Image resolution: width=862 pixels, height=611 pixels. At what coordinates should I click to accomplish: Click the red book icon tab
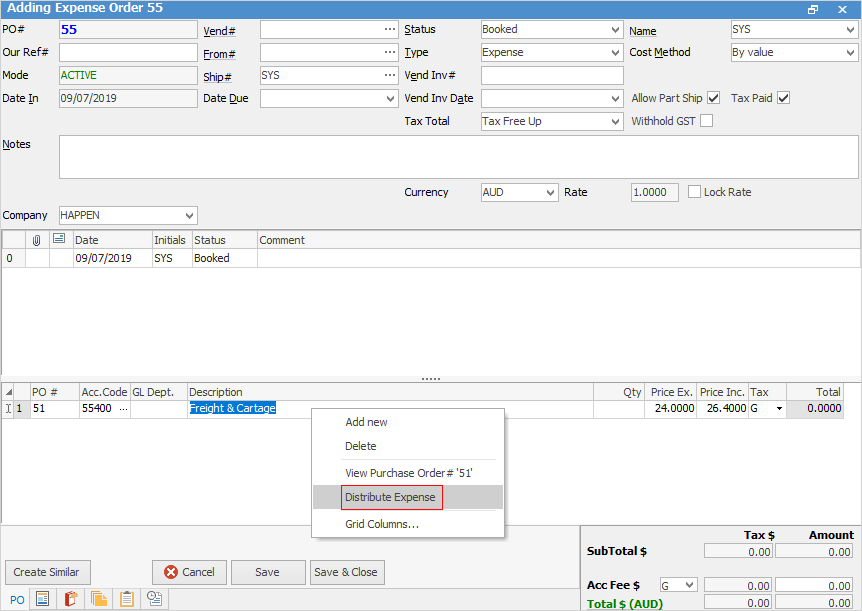click(x=71, y=599)
